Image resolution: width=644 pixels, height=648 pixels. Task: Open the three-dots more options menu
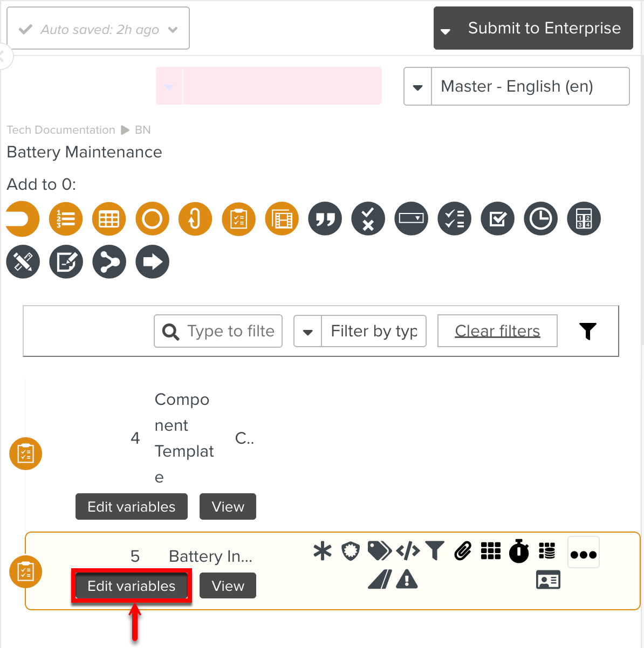(583, 553)
